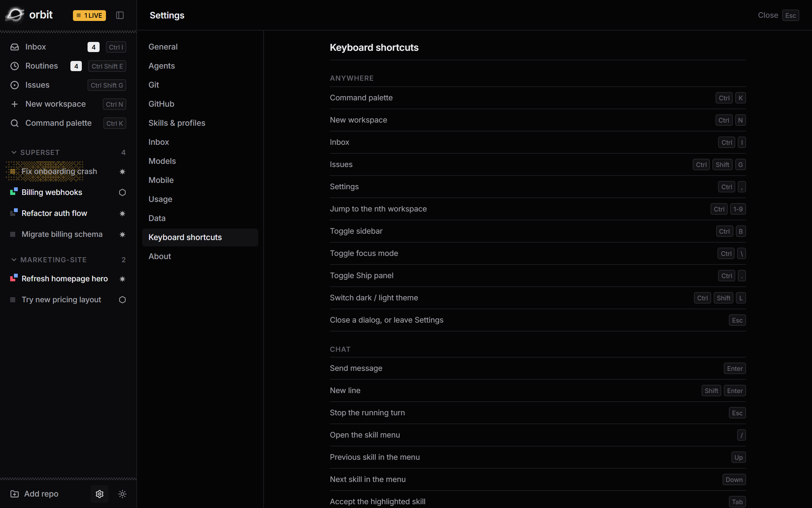The image size is (812, 508).
Task: Open the Try new pricing layout workspace
Action: pos(68,299)
